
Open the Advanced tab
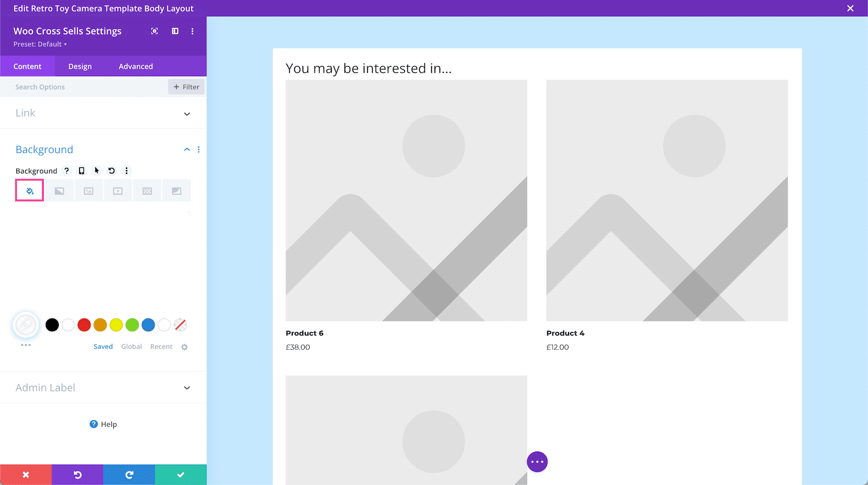pyautogui.click(x=136, y=66)
